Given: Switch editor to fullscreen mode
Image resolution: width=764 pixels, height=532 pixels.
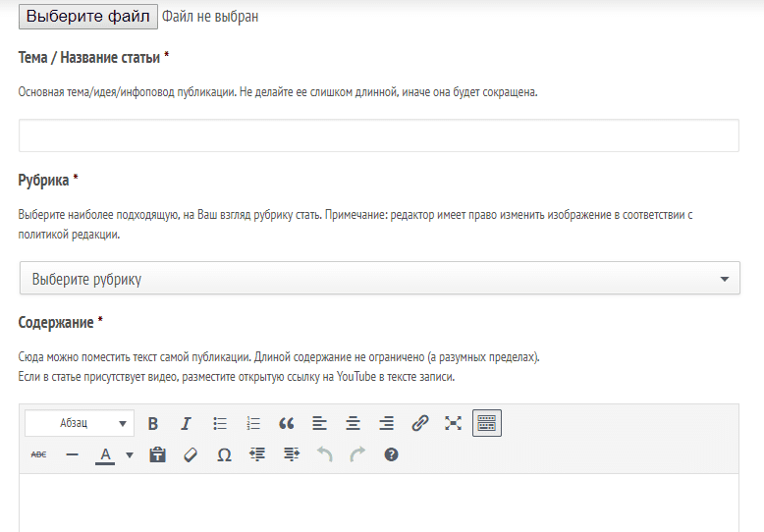Looking at the screenshot, I should [x=453, y=423].
